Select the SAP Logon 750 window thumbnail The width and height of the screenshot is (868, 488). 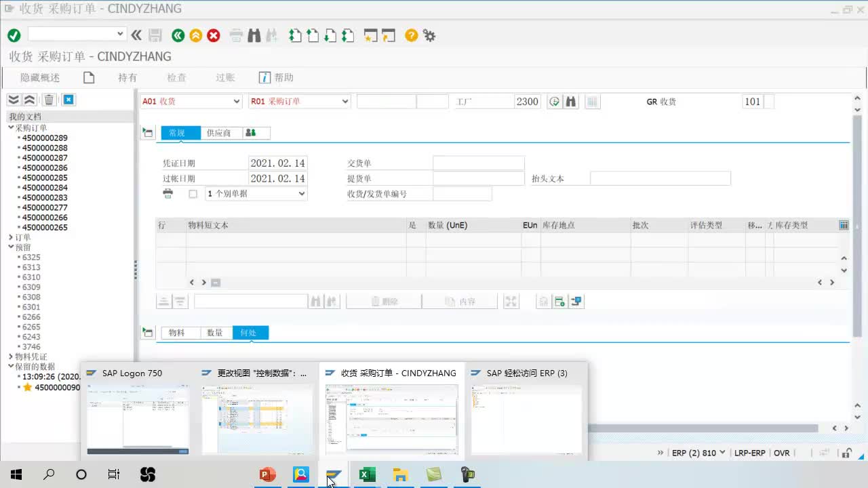[138, 411]
